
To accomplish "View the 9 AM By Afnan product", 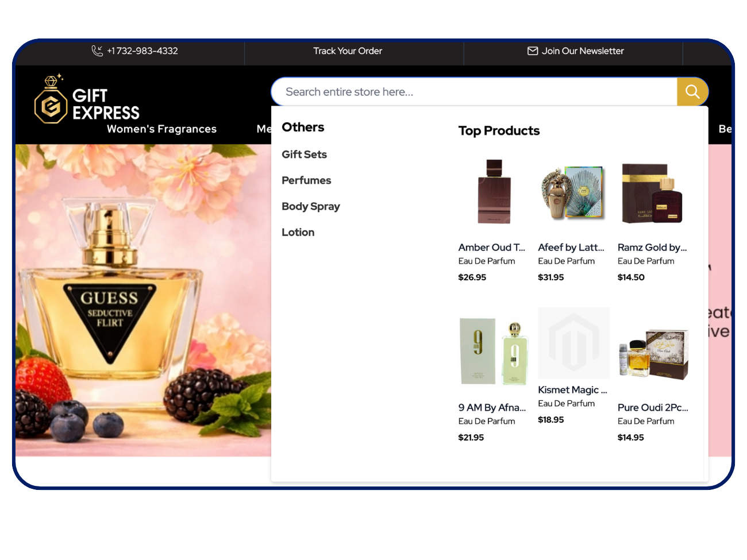I will pos(492,407).
